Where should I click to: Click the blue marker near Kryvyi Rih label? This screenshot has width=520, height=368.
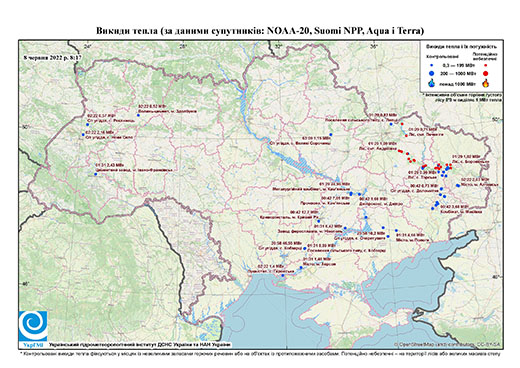[x=319, y=221]
